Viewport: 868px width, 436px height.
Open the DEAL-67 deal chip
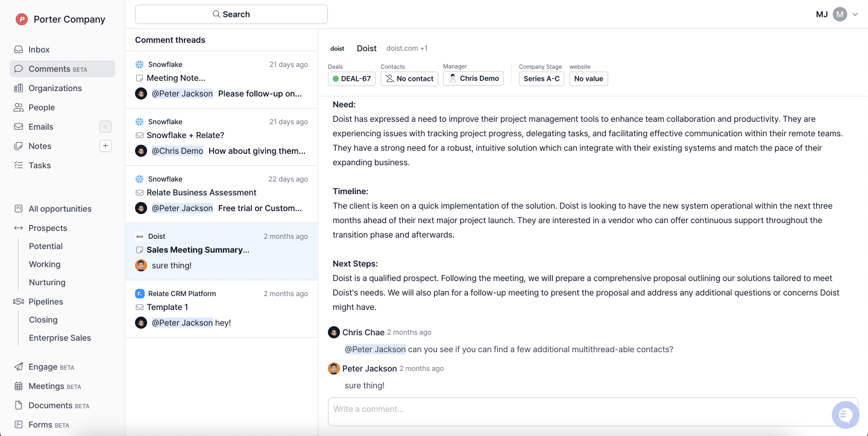tap(352, 78)
